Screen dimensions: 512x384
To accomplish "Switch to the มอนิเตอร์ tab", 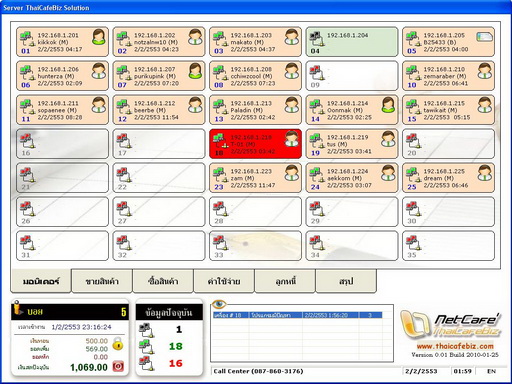I will [41, 281].
